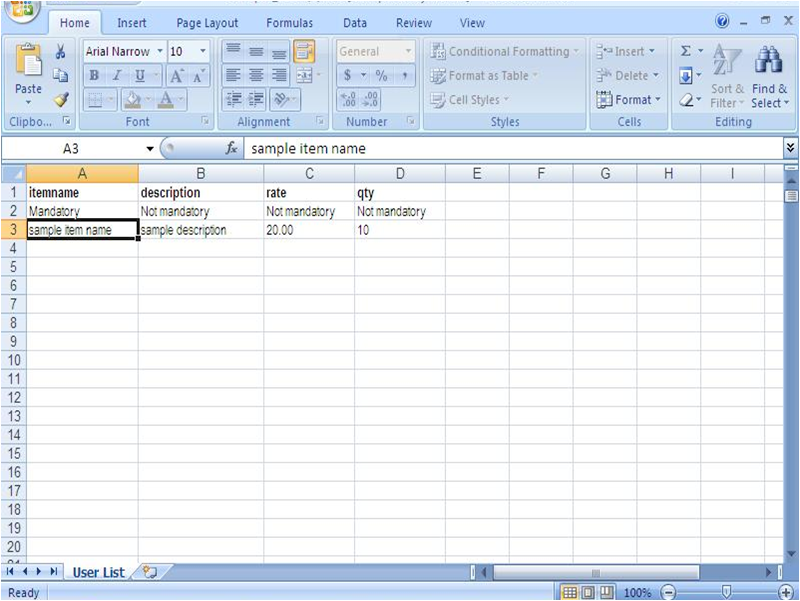Click the Cut scissors icon
This screenshot has width=800, height=601.
[x=60, y=52]
